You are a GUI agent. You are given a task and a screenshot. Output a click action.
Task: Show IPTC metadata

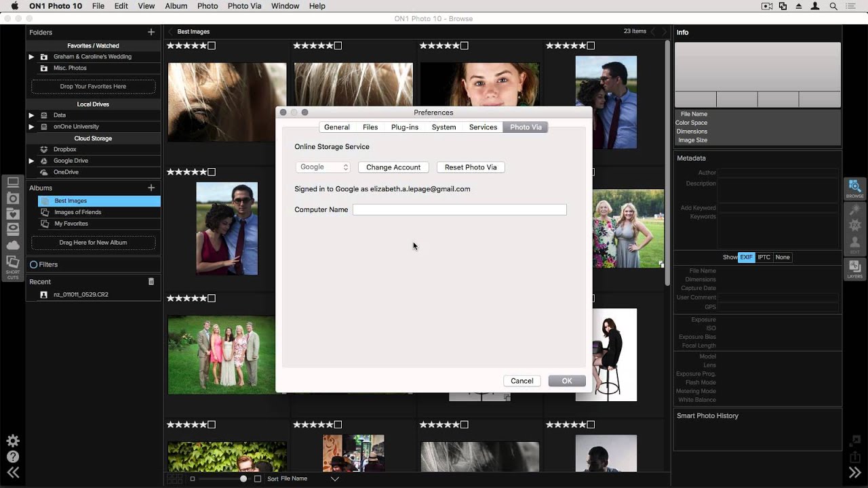pos(764,258)
